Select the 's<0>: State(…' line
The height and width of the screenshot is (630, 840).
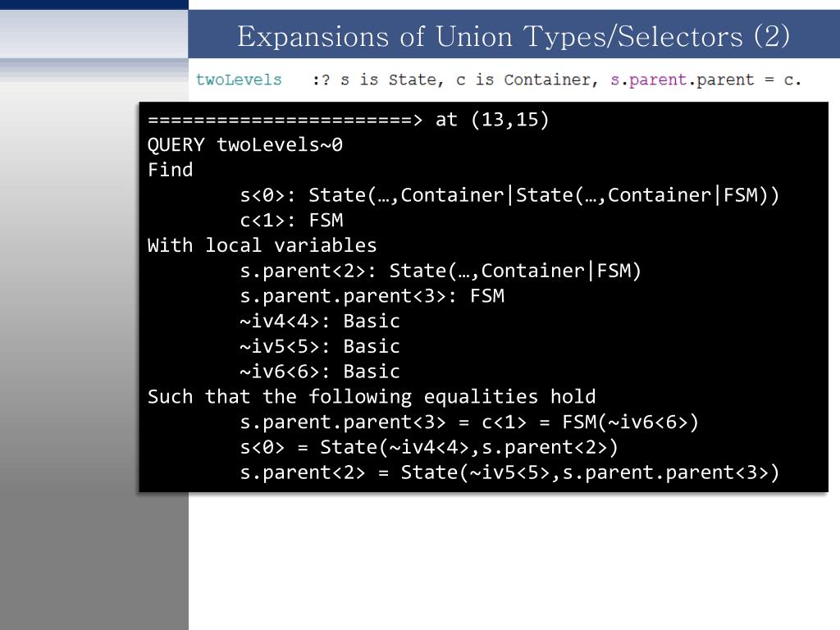coord(509,195)
